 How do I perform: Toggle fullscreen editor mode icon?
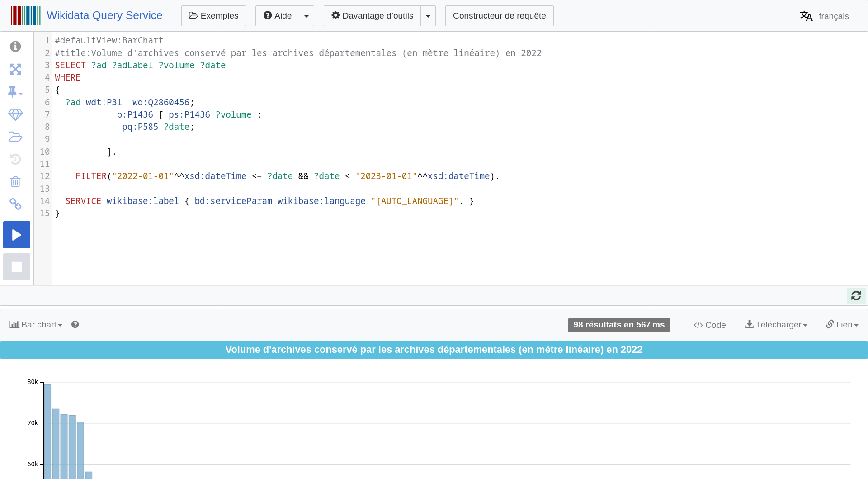(x=15, y=69)
